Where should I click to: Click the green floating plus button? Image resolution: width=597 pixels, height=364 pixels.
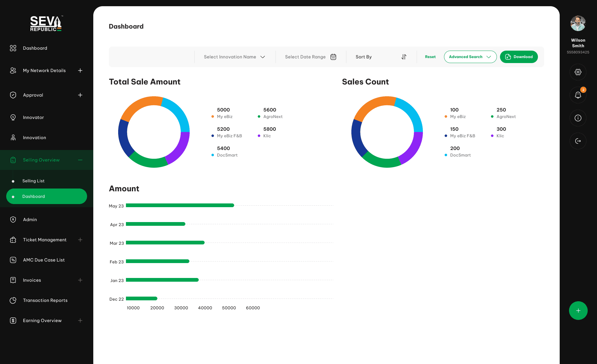click(578, 311)
